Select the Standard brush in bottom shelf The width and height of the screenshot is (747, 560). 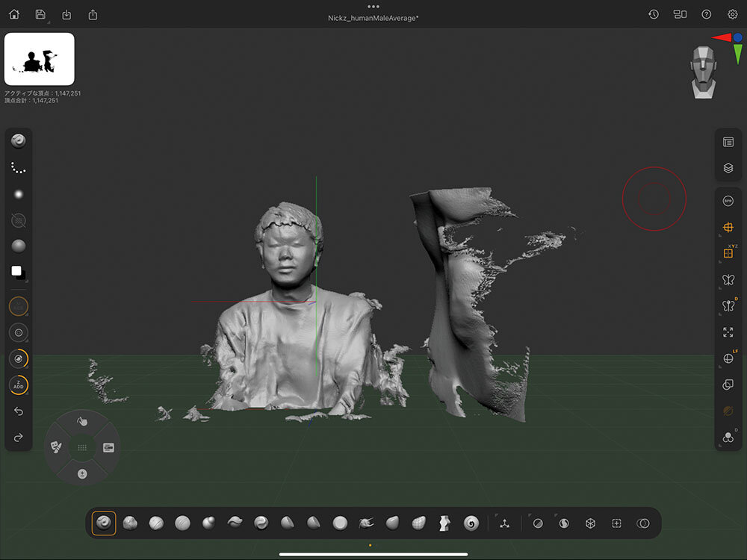pos(104,523)
